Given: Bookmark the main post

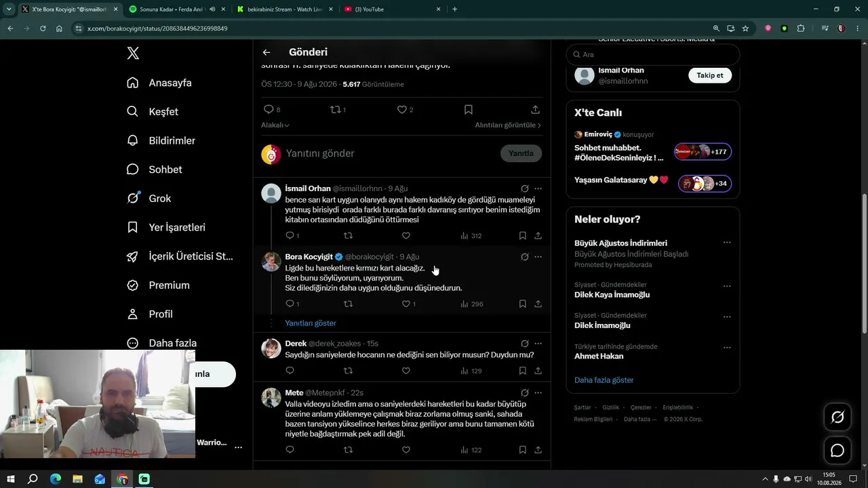Looking at the screenshot, I should click(468, 109).
